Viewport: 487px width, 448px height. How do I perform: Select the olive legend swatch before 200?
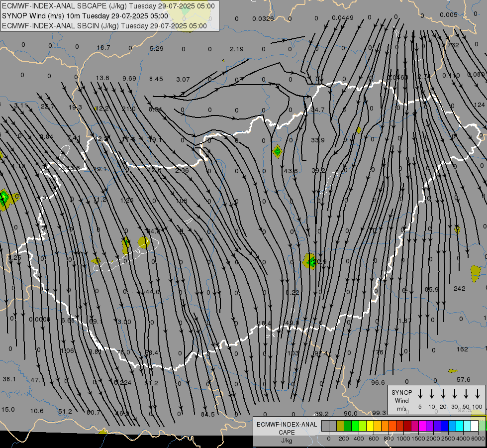(x=340, y=426)
